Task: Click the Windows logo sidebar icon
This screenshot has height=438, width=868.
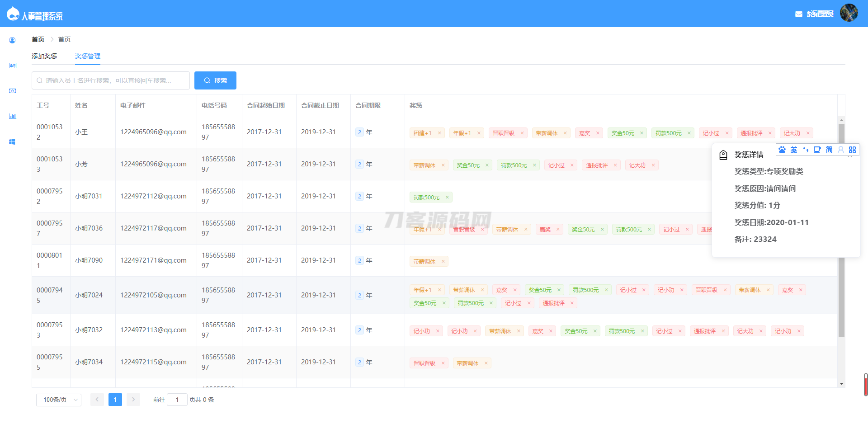Action: (x=12, y=141)
